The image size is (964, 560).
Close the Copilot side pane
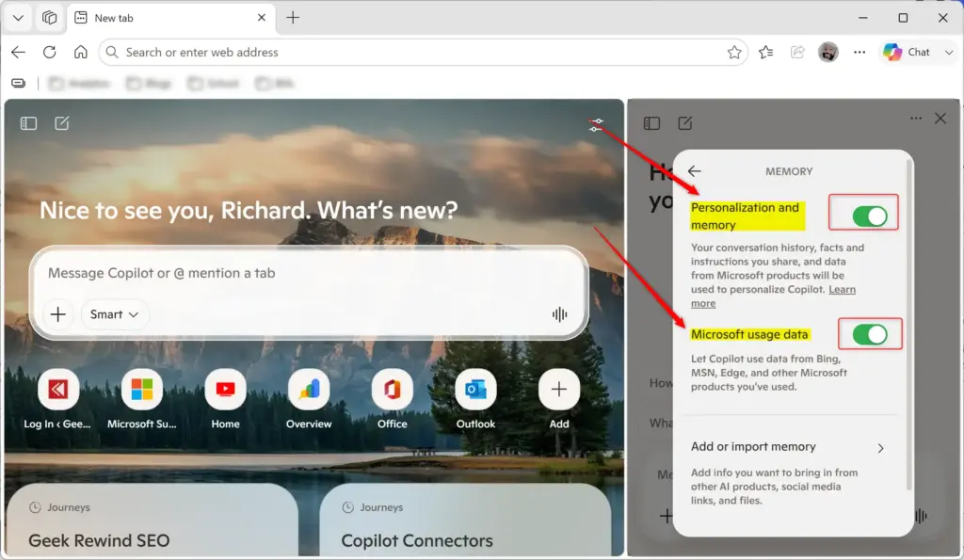(x=940, y=118)
